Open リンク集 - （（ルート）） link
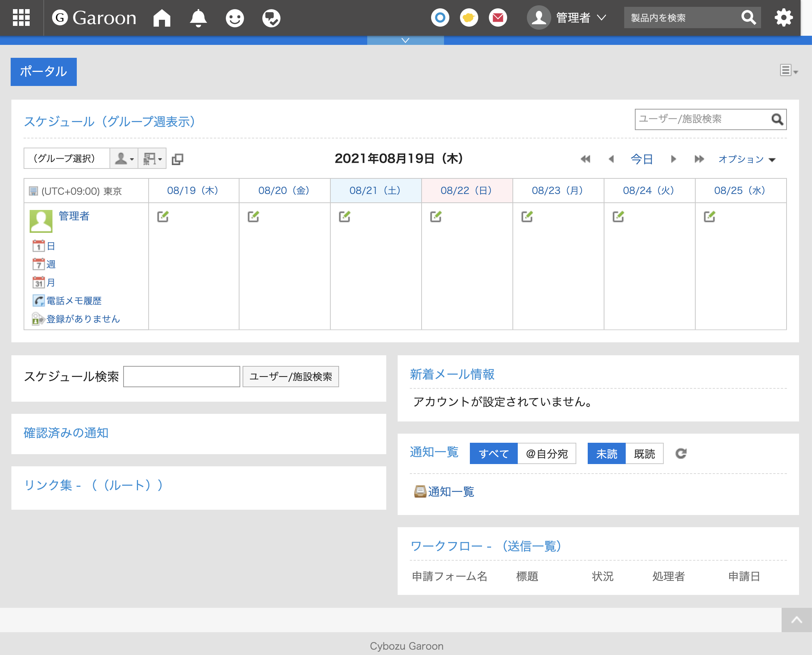The height and width of the screenshot is (655, 812). (94, 485)
